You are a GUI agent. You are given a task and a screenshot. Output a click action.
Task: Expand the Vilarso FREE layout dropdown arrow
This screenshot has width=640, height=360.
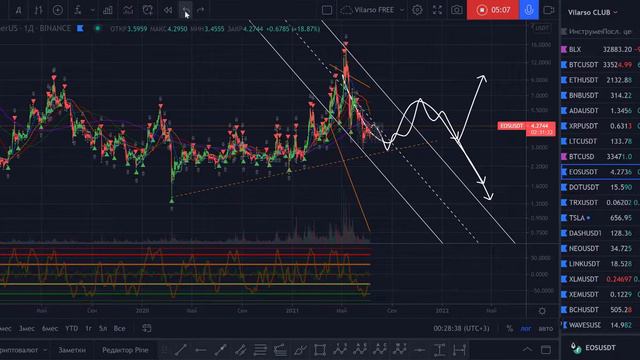point(402,10)
